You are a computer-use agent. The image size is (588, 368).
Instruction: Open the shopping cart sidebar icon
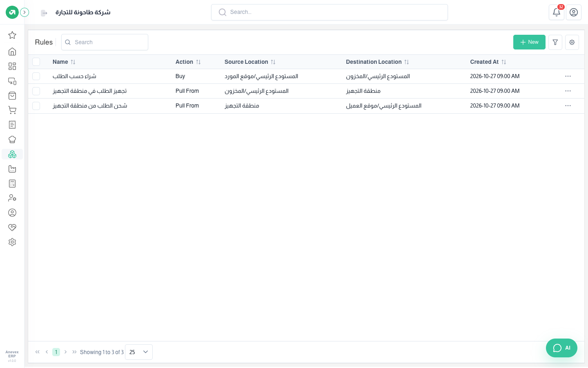coord(12,110)
